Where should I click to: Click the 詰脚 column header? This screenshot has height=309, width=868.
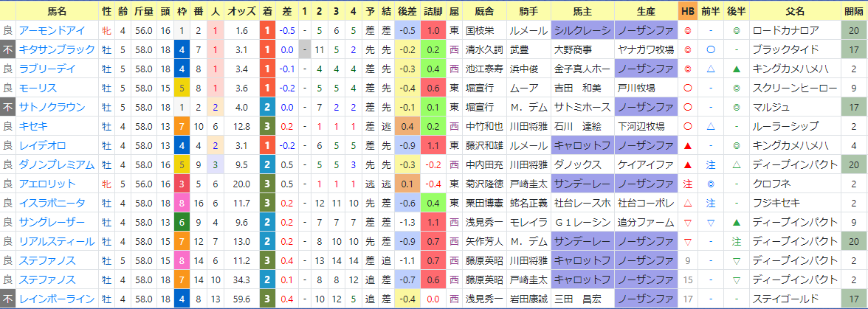pyautogui.click(x=433, y=11)
